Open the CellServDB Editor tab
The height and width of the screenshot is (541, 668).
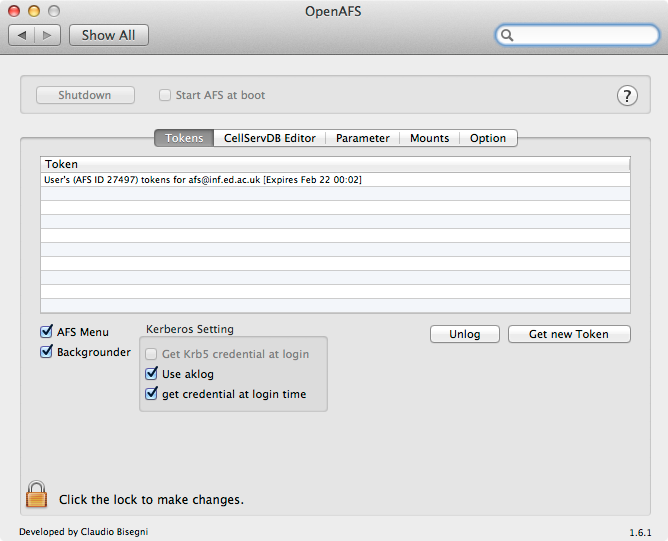[x=270, y=138]
